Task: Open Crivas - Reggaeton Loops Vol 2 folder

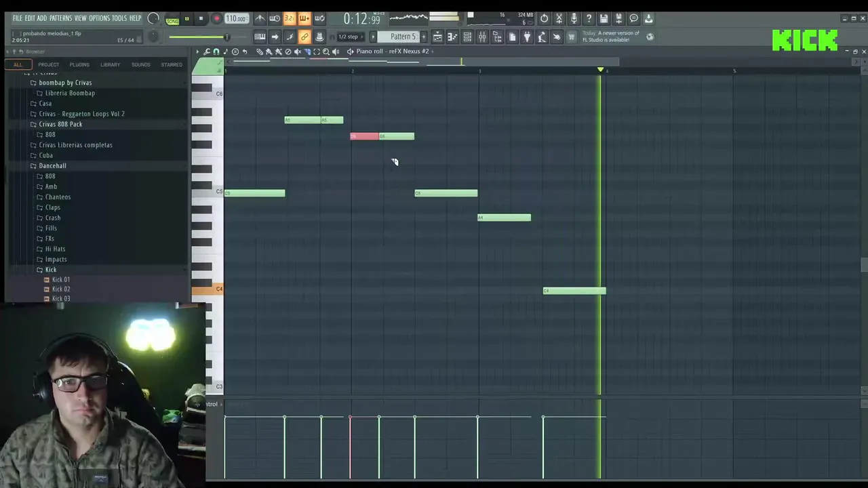Action: click(81, 114)
